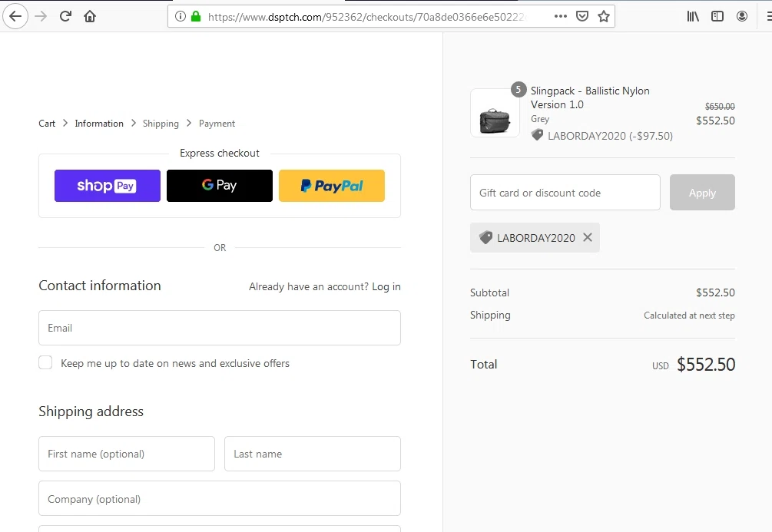Click the Slingpack product thumbnail

[495, 113]
